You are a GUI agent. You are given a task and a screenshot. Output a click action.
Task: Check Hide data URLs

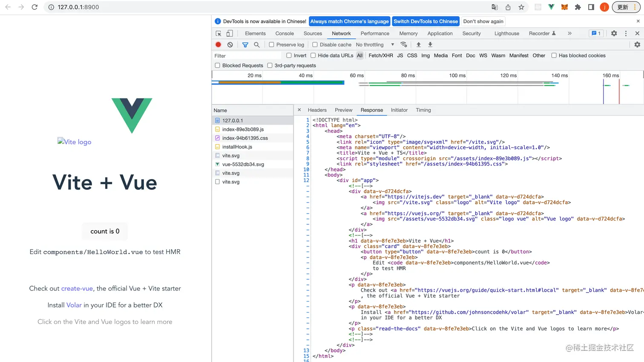[313, 55]
